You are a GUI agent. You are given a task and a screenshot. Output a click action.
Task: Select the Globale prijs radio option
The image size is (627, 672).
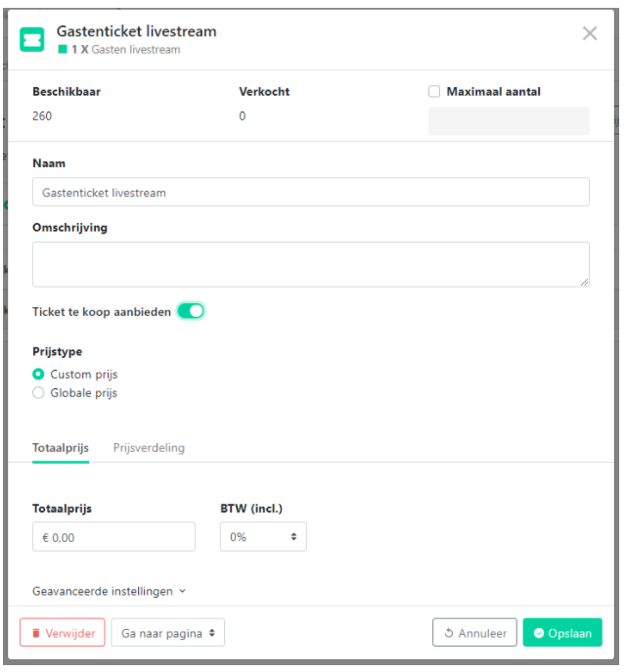coord(38,392)
